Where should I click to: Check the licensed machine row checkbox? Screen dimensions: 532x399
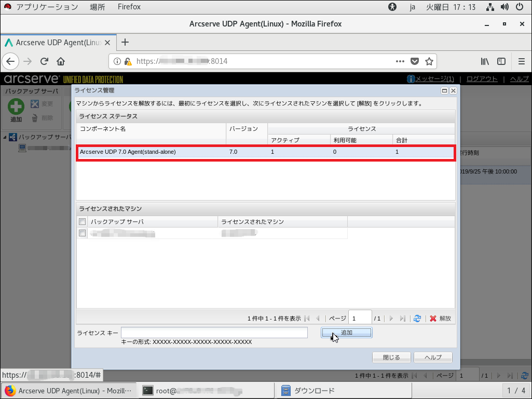pyautogui.click(x=82, y=233)
